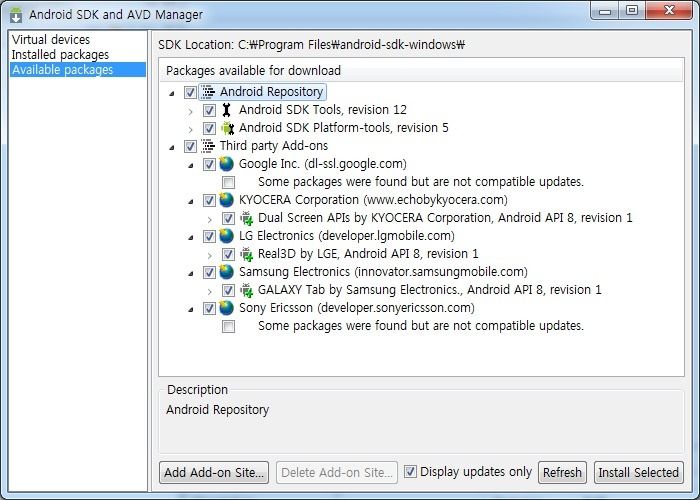
Task: Expand GALAXY Tab by Samsung entry
Action: pos(210,292)
